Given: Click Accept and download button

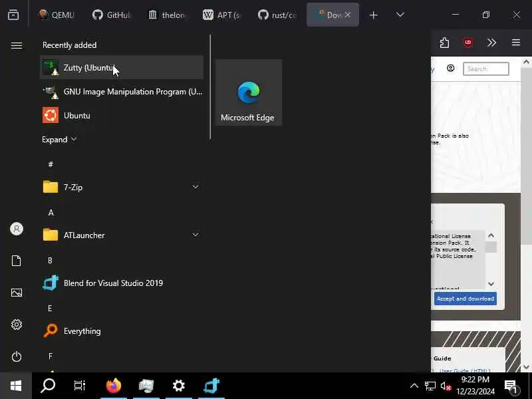Looking at the screenshot, I should (465, 299).
